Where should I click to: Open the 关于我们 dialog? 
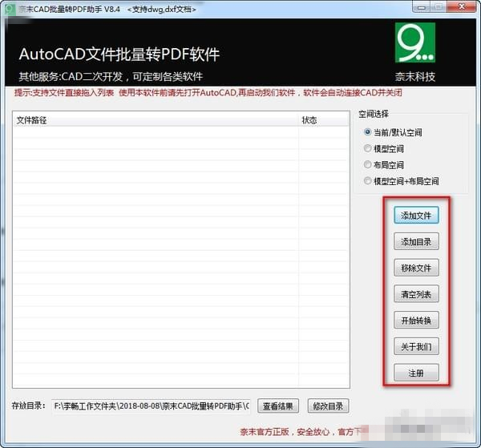(x=416, y=346)
